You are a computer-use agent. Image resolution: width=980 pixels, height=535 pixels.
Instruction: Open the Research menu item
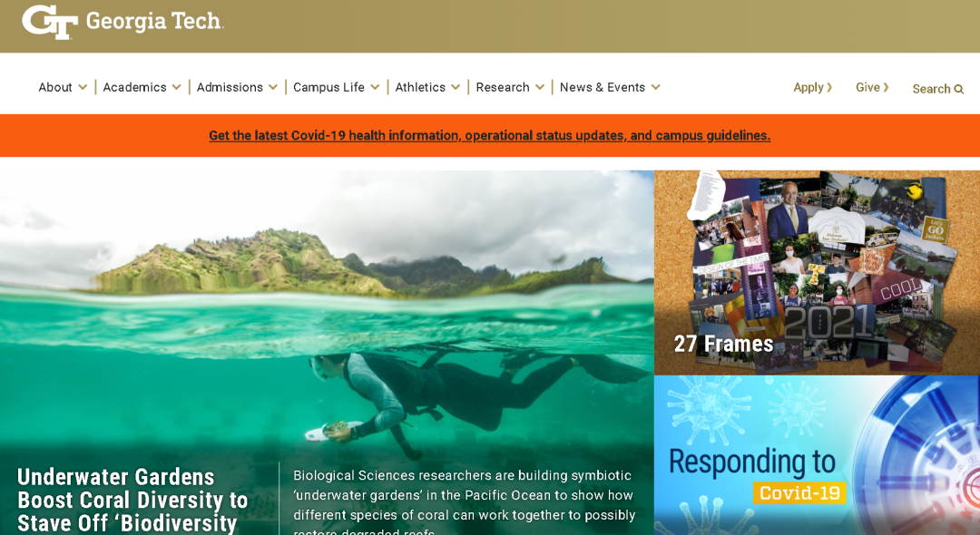[503, 87]
